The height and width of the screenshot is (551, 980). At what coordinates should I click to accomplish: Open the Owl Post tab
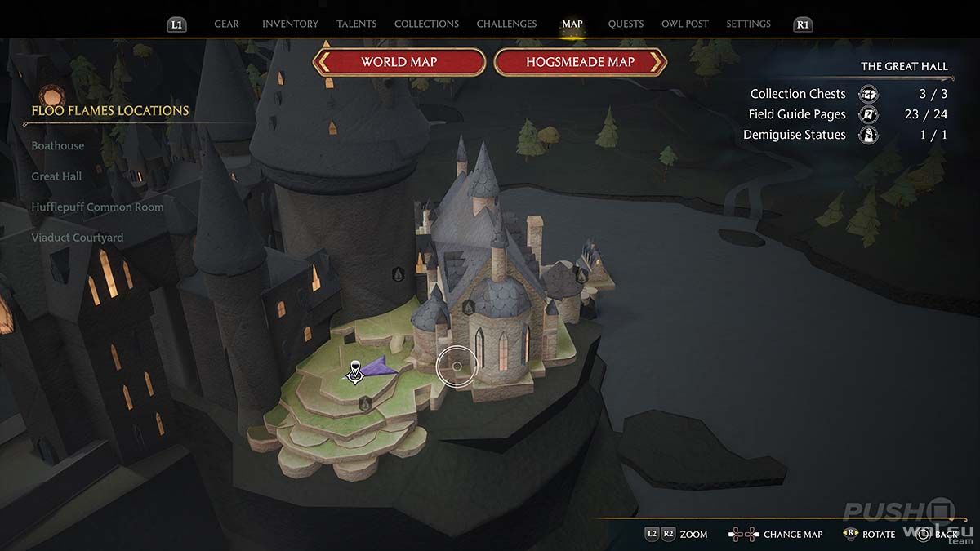point(685,24)
